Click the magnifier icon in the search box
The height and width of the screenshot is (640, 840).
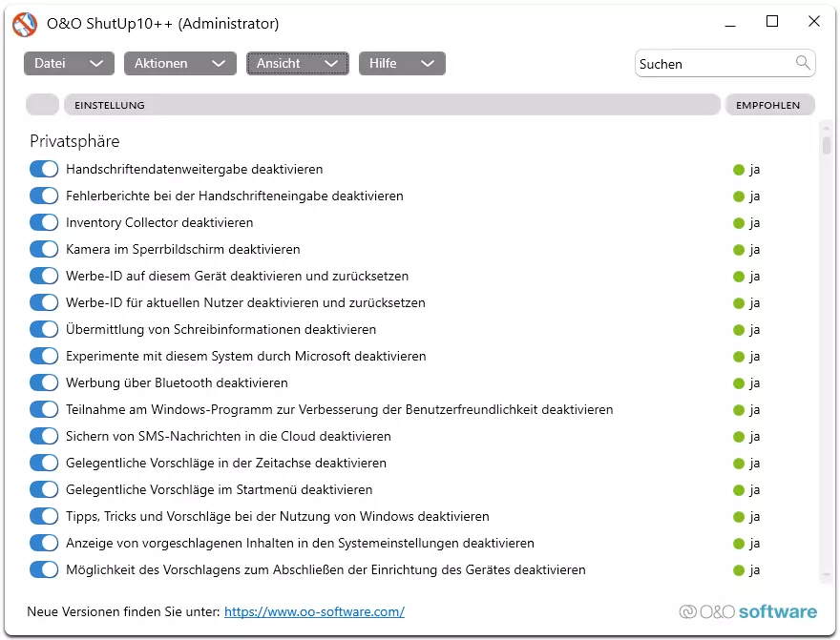click(803, 63)
